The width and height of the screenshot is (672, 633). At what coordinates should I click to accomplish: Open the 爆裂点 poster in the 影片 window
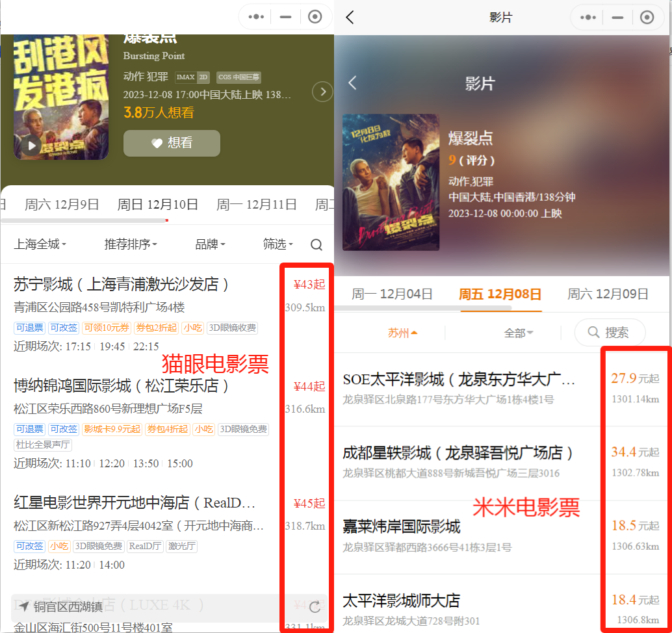(x=391, y=182)
